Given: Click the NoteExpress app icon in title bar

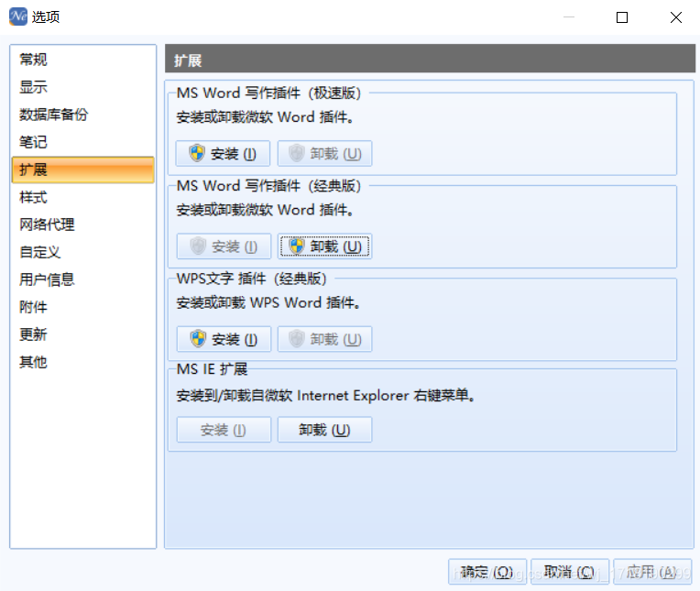Looking at the screenshot, I should pos(17,17).
